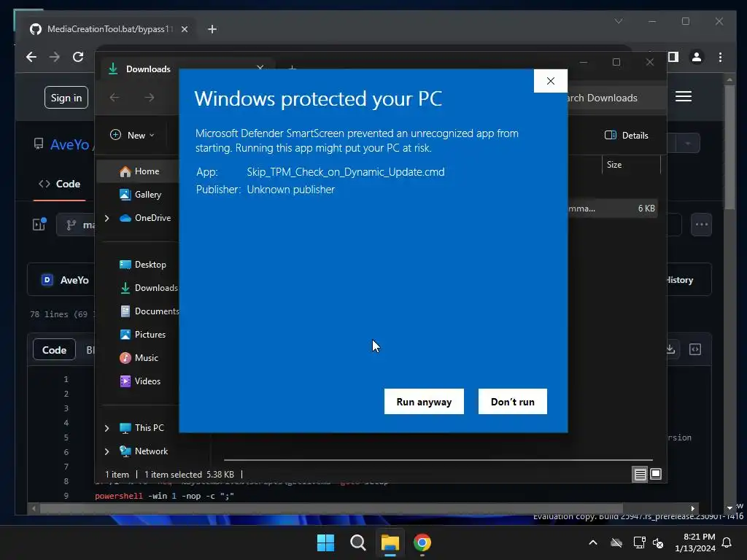
Task: Expand OneDrive tree node
Action: (x=107, y=218)
